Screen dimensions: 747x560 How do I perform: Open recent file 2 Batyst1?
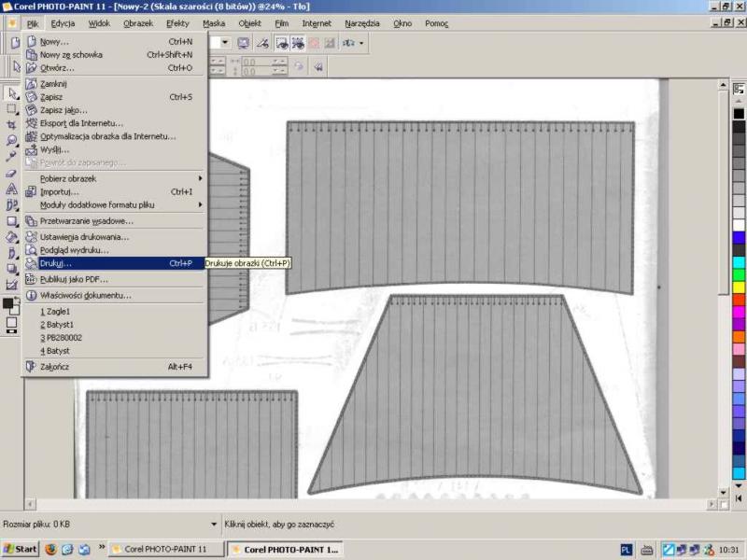point(114,325)
